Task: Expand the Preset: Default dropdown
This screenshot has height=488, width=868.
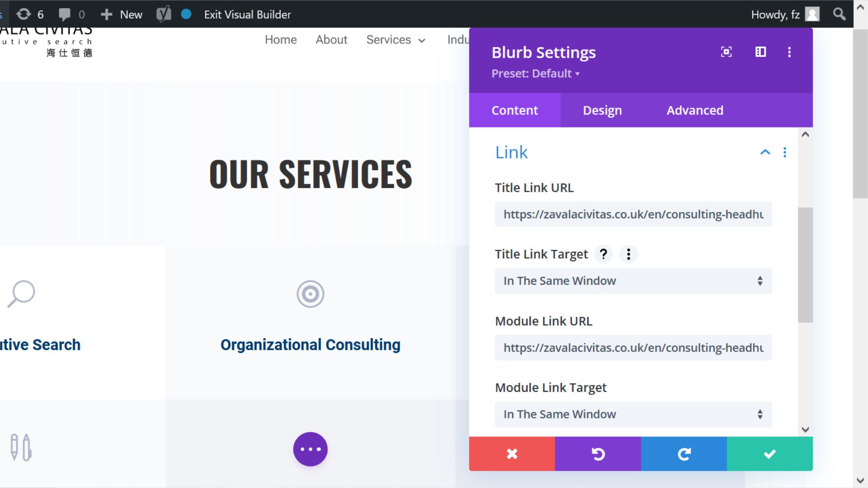Action: coord(535,74)
